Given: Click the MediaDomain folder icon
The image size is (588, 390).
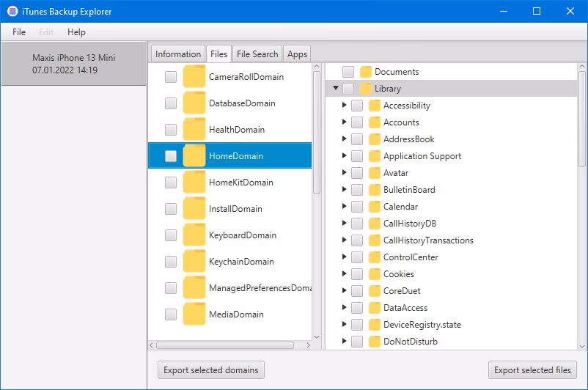Looking at the screenshot, I should coord(194,314).
